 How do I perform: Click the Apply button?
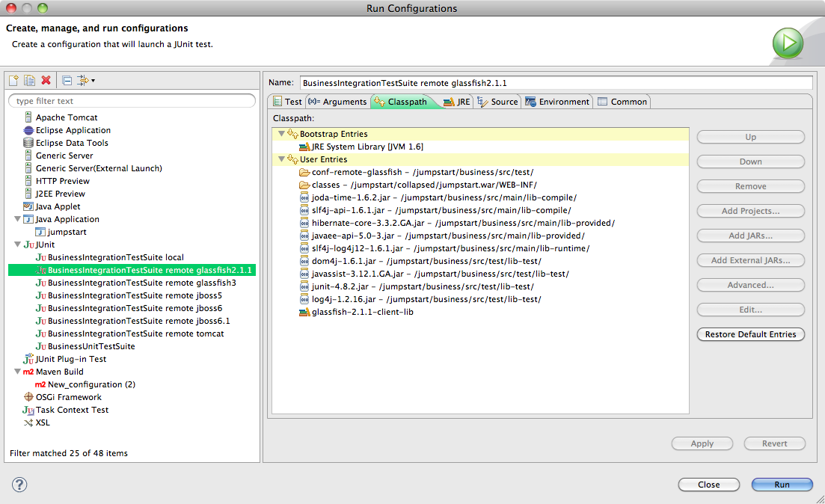702,443
